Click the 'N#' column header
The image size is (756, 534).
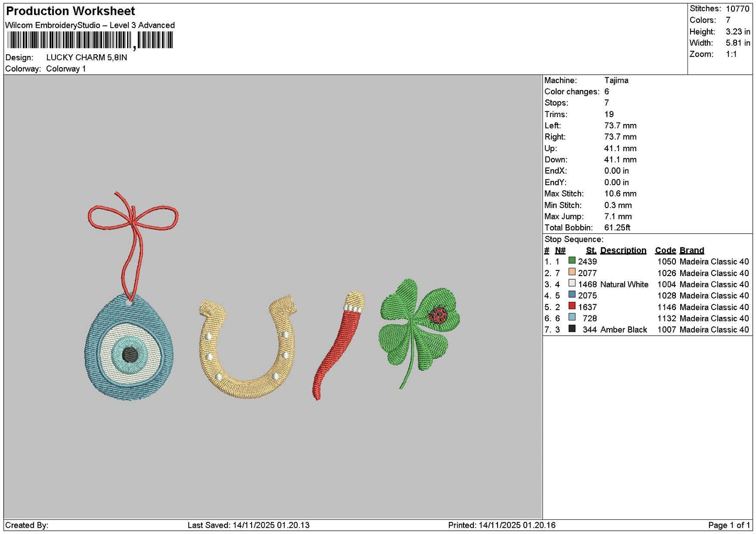pos(560,251)
